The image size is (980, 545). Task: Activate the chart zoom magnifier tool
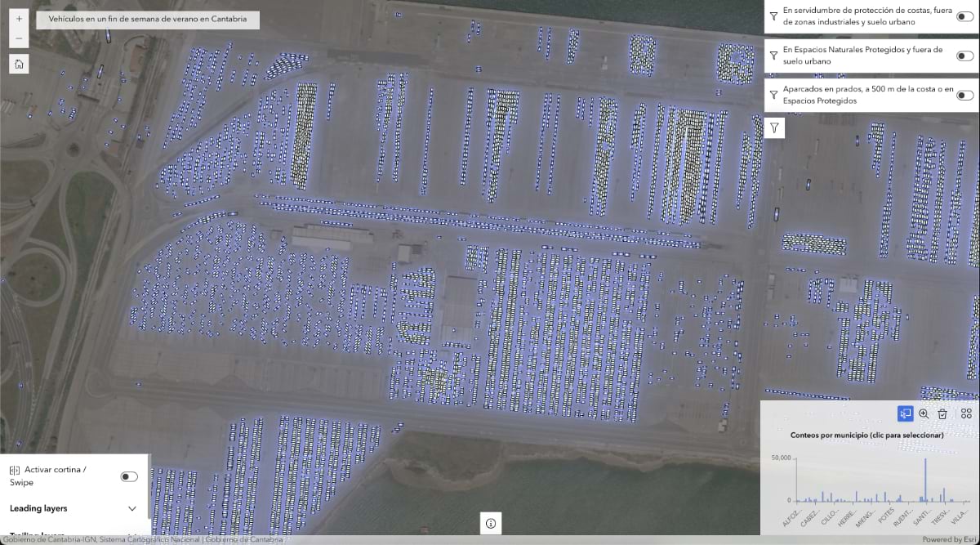[x=924, y=414]
